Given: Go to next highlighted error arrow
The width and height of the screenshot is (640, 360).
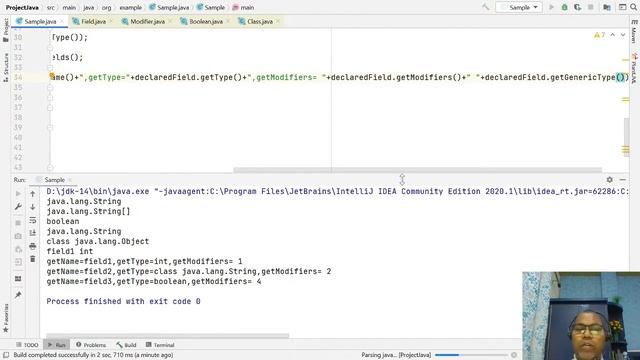Looking at the screenshot, I should point(623,35).
